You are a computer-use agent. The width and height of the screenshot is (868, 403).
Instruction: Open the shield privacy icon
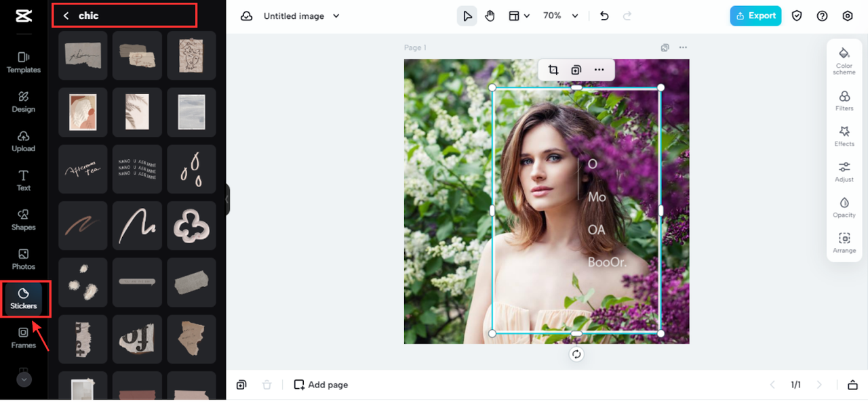(797, 16)
